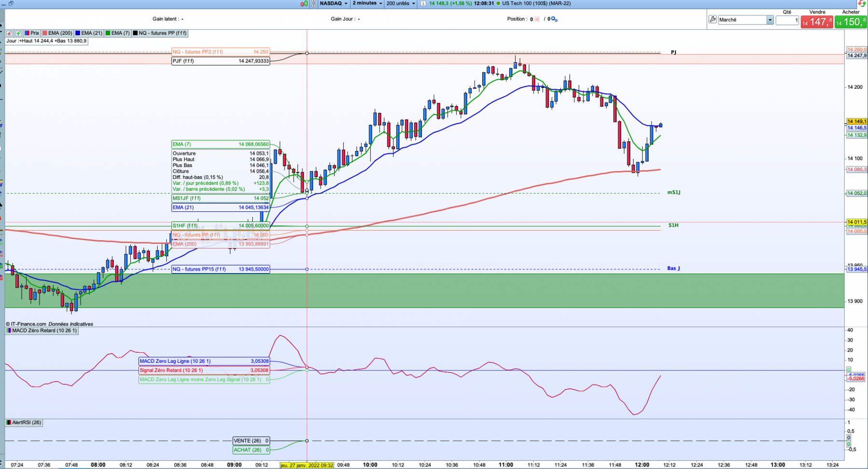Open the instrument info icon
Viewport: 868px width, 469px height.
coord(423,3)
